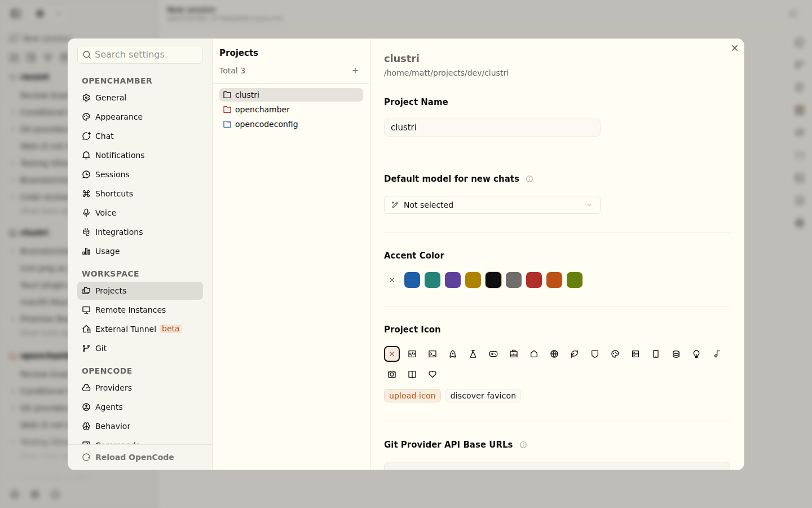Choose the flask project icon
This screenshot has height=508, width=812.
tap(473, 354)
